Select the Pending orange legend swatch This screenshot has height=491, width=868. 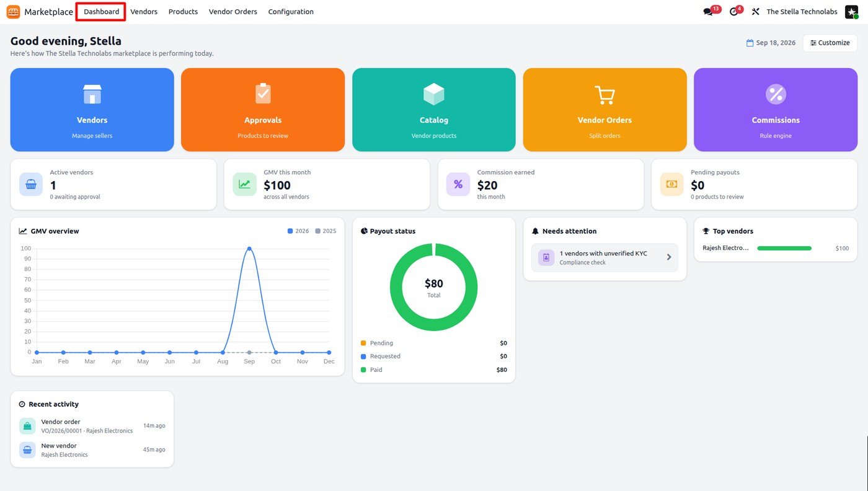(x=363, y=343)
